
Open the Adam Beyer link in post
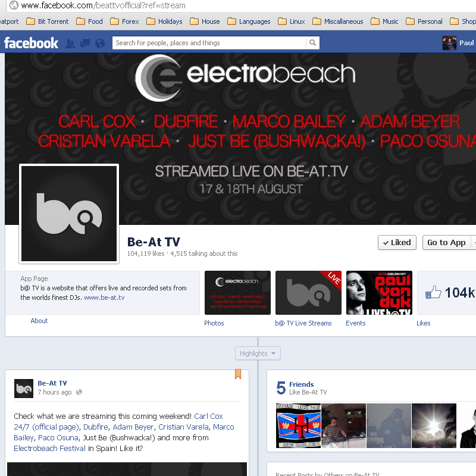[x=133, y=427]
